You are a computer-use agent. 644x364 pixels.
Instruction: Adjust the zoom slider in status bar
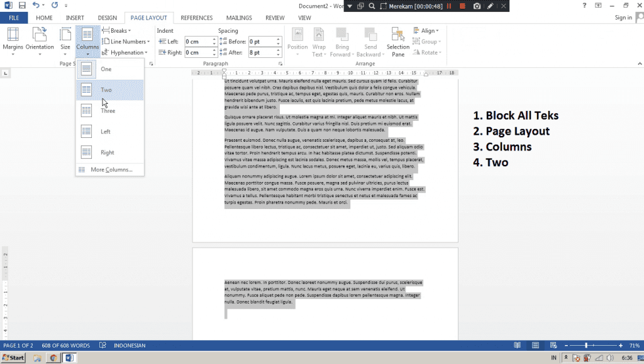586,346
